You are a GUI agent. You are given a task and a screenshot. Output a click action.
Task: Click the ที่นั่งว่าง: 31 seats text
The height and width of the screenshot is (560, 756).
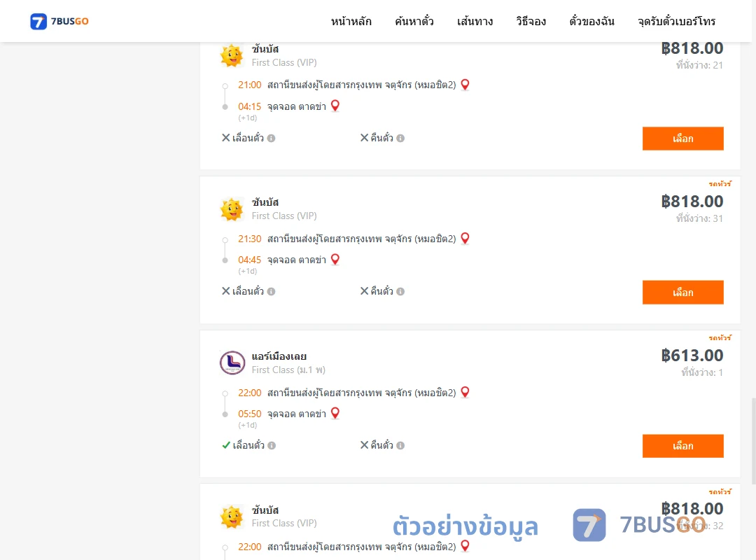click(x=699, y=218)
